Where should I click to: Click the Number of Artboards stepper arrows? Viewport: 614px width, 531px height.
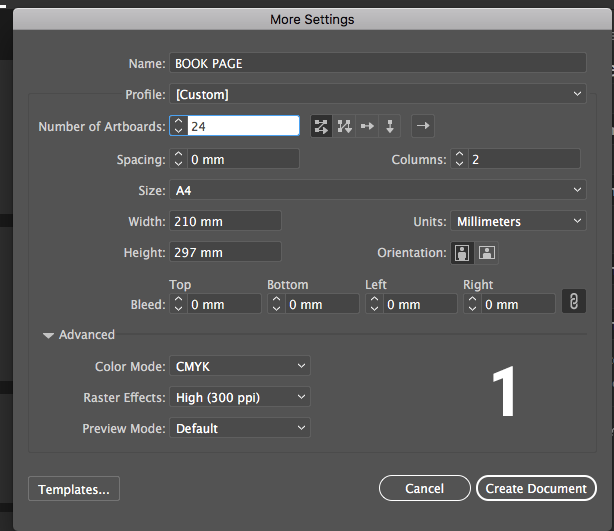click(x=179, y=126)
